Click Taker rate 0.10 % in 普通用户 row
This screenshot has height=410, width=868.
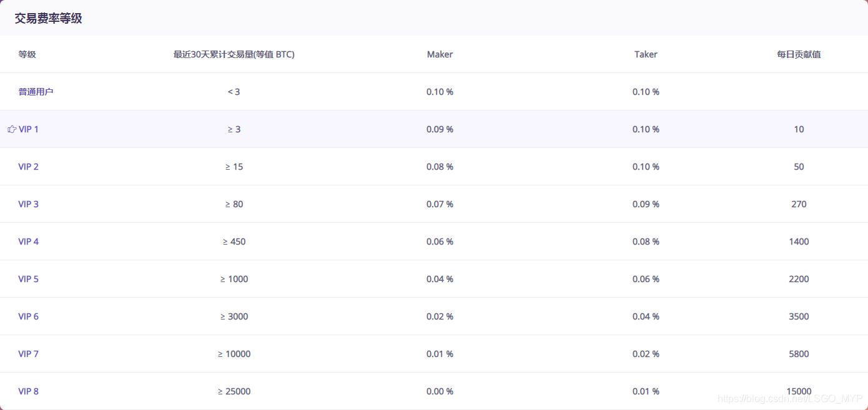coord(646,92)
